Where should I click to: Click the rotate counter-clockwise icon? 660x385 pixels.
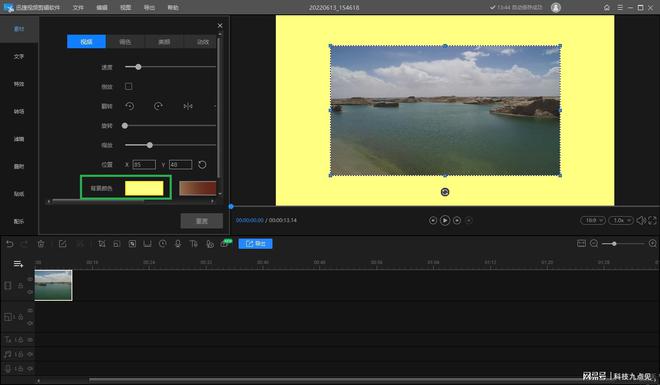[130, 106]
